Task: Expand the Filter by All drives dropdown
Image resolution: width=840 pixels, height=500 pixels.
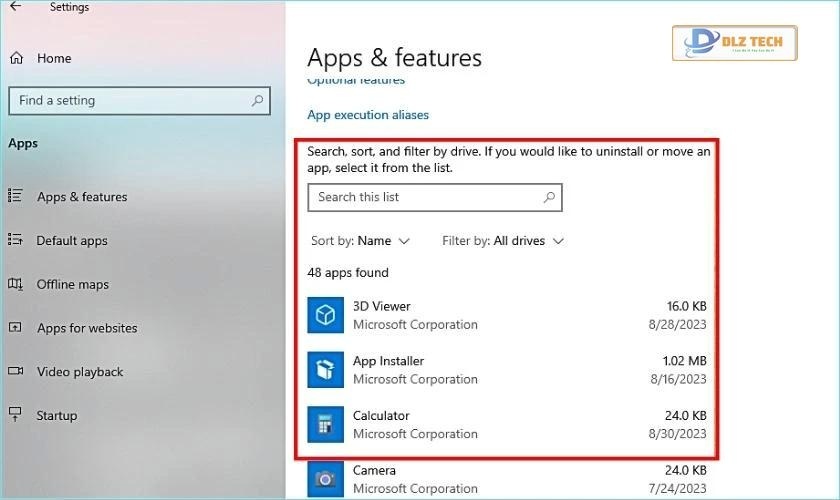Action: [503, 241]
